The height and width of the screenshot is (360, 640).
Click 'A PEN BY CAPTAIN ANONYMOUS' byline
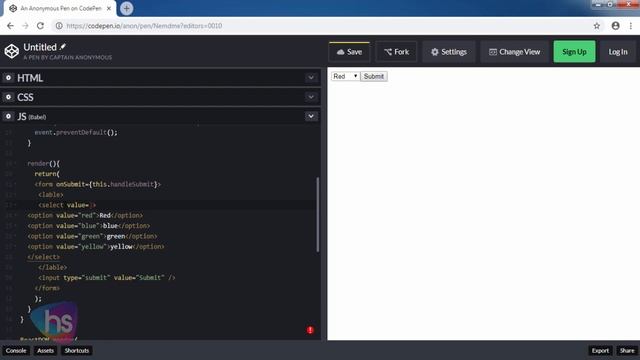tap(68, 58)
